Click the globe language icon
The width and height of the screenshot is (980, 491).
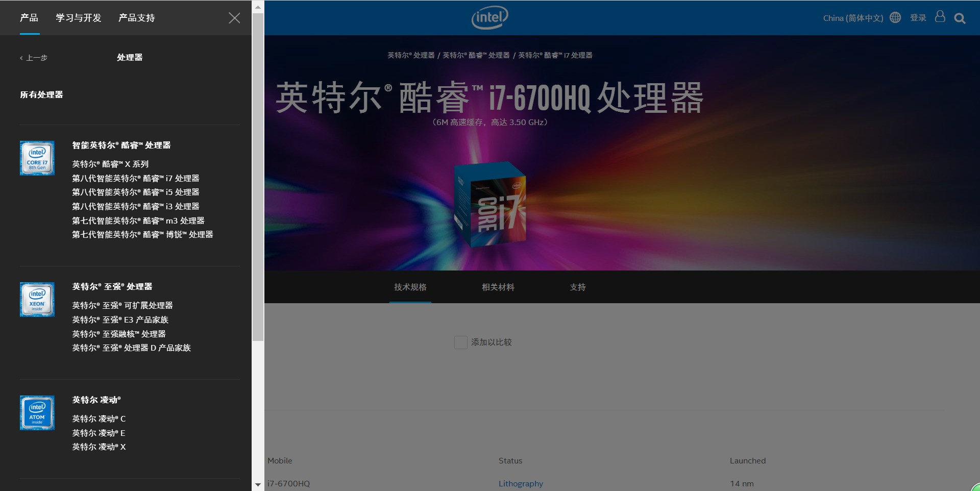[x=895, y=17]
